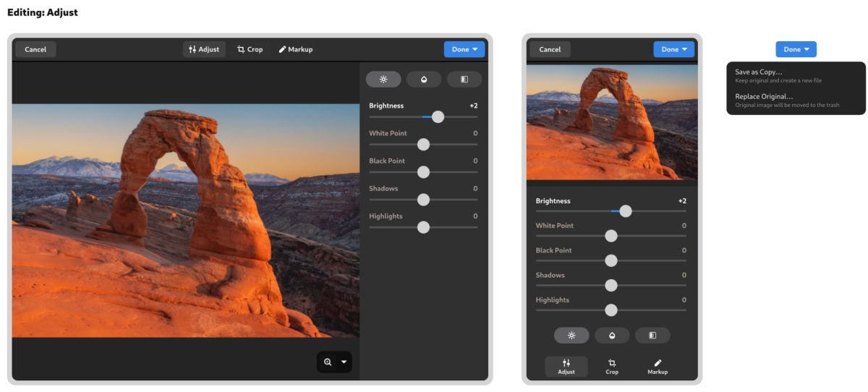Switch to Markup tool in desktop header
This screenshot has height=392, width=868.
[x=296, y=49]
